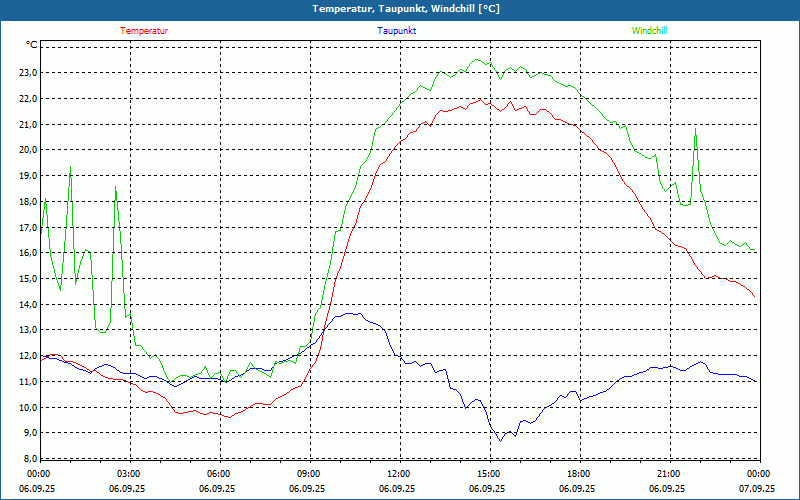The image size is (800, 500).
Task: Click the blue Taupunkt legend label
Action: [396, 31]
